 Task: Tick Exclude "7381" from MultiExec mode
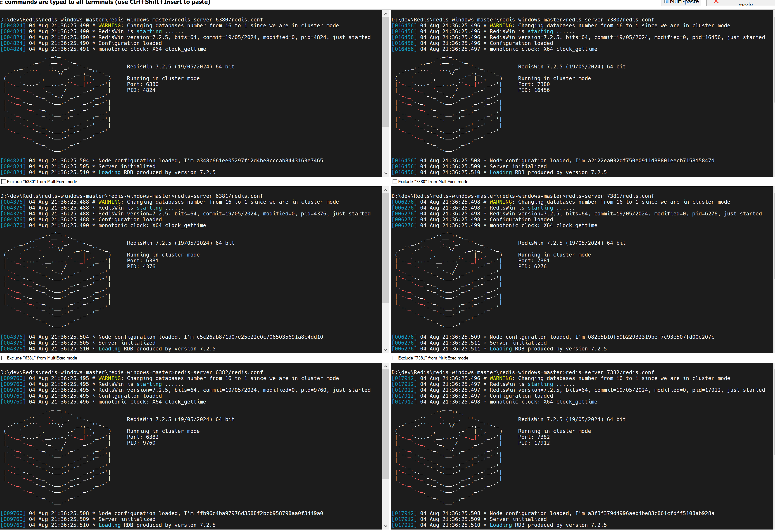pyautogui.click(x=395, y=358)
